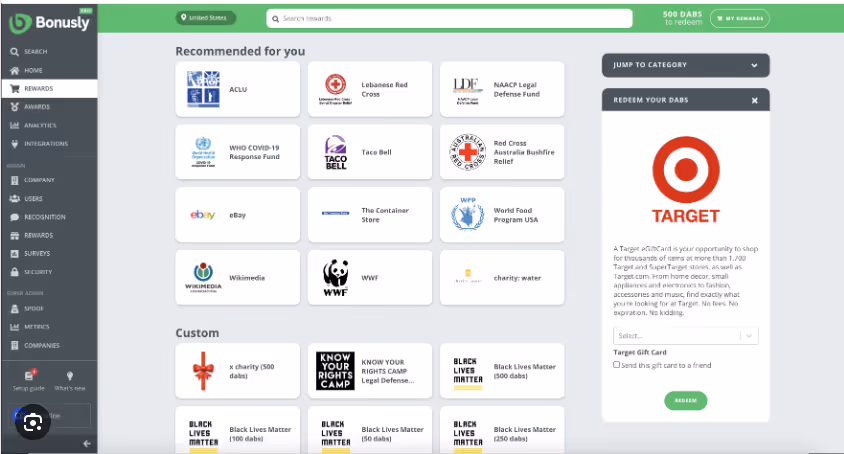Click the green Redeem button

coord(686,401)
